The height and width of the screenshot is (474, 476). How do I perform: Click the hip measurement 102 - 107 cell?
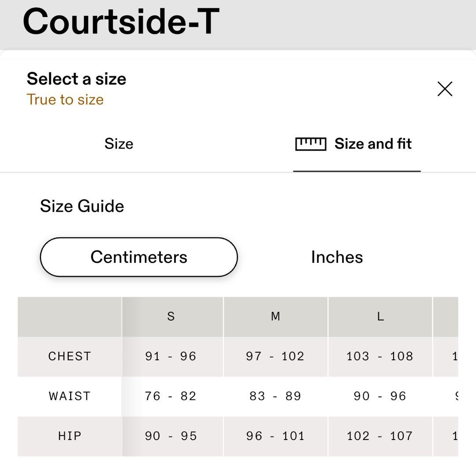(x=380, y=436)
